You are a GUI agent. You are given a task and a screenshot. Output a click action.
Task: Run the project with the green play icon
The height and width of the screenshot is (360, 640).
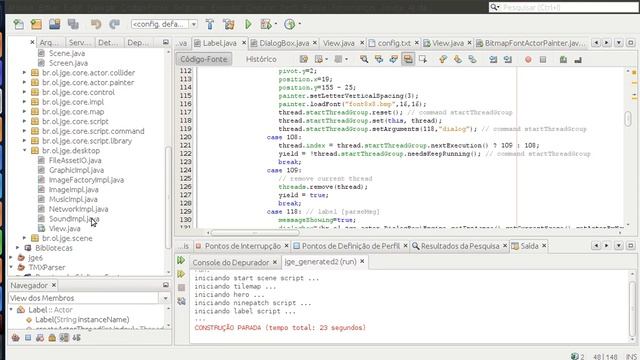pyautogui.click(x=248, y=24)
